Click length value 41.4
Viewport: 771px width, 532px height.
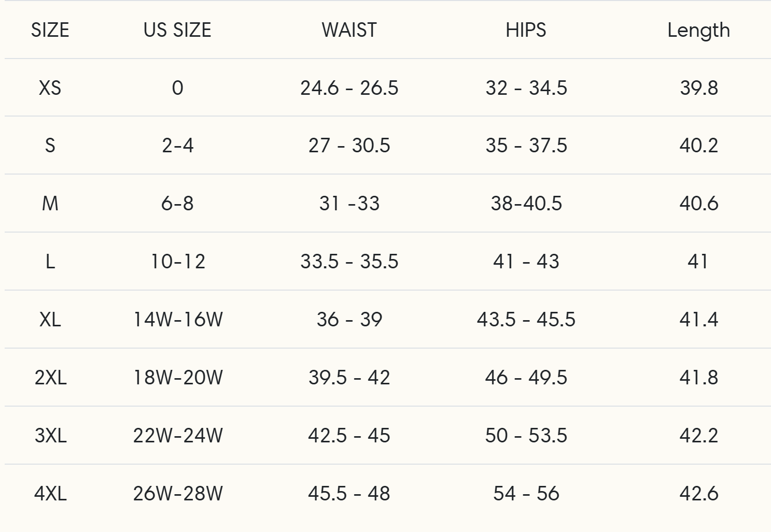[698, 320]
